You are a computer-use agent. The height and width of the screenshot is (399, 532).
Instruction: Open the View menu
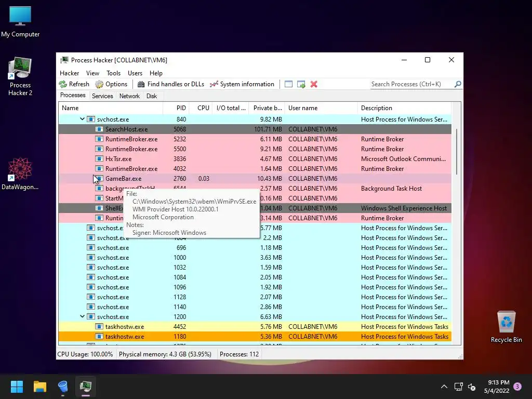coord(92,73)
